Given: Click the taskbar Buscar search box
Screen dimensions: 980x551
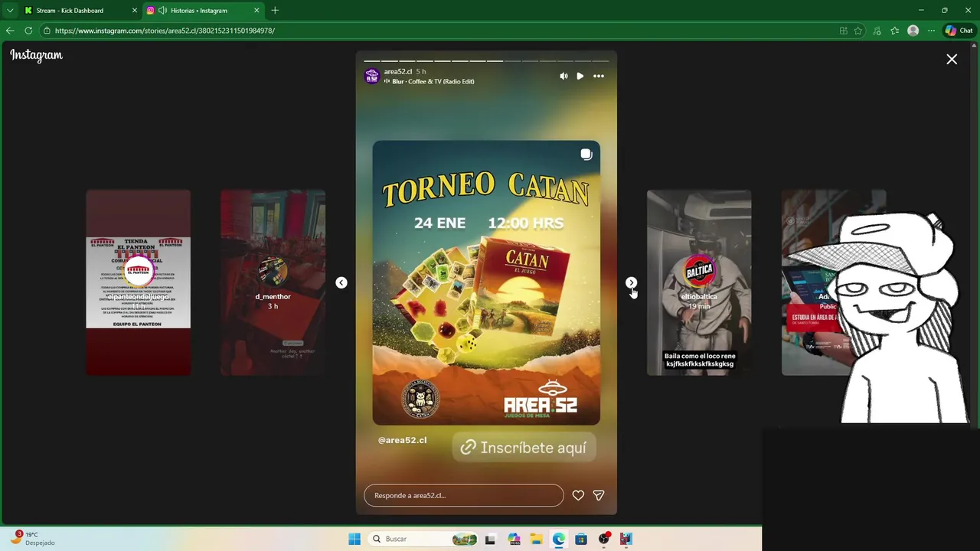Looking at the screenshot, I should pos(423,539).
